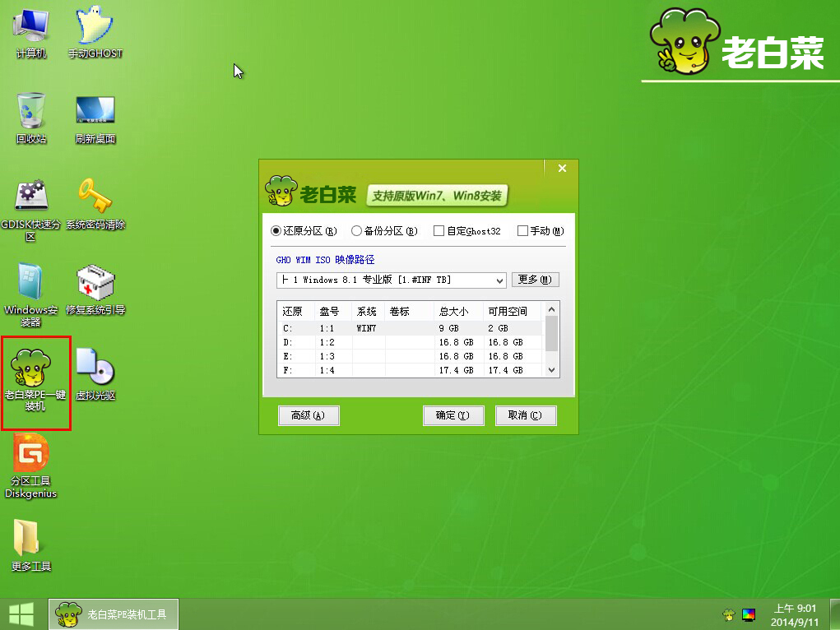
Task: Enable the 手动(M) checkbox
Action: point(523,231)
